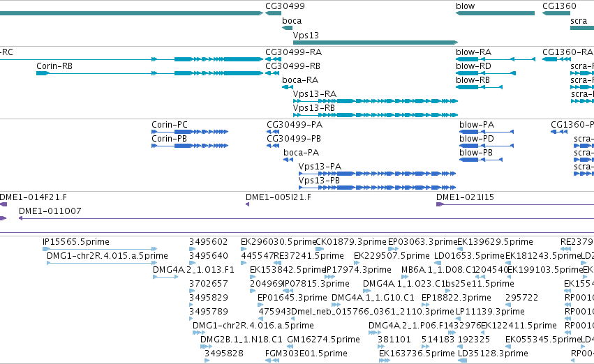Select the boca gene glyph
The height and width of the screenshot is (364, 594).
287,28
